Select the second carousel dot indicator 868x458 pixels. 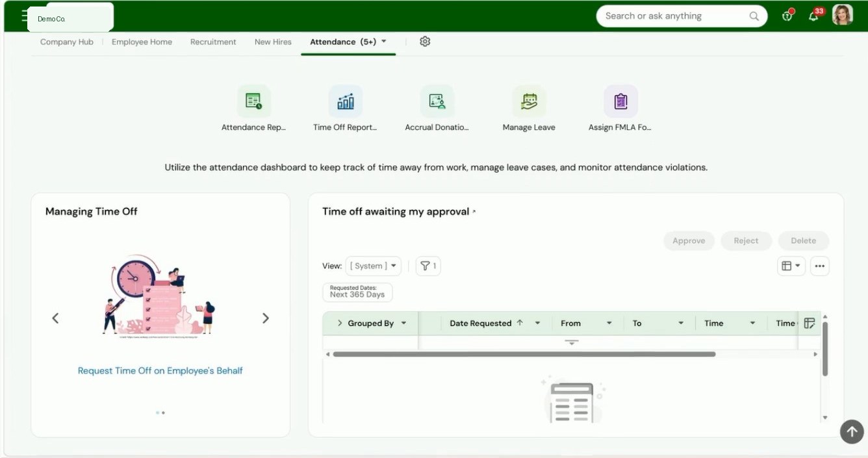point(163,413)
